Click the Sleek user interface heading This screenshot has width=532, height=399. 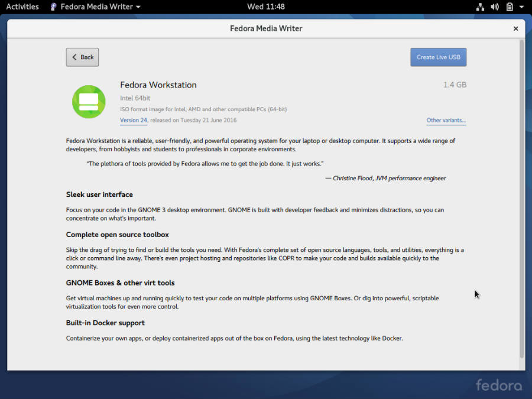(99, 194)
